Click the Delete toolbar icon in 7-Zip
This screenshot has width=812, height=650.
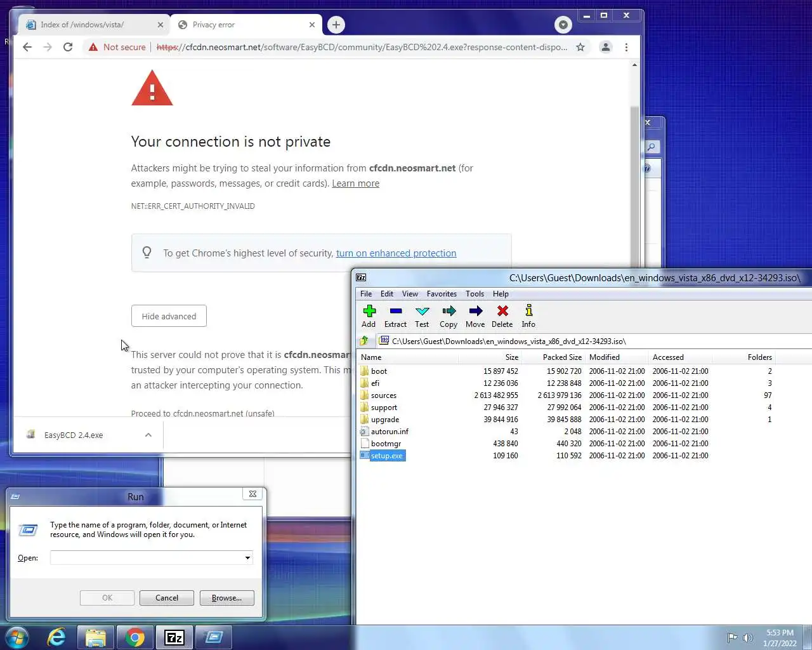(502, 315)
